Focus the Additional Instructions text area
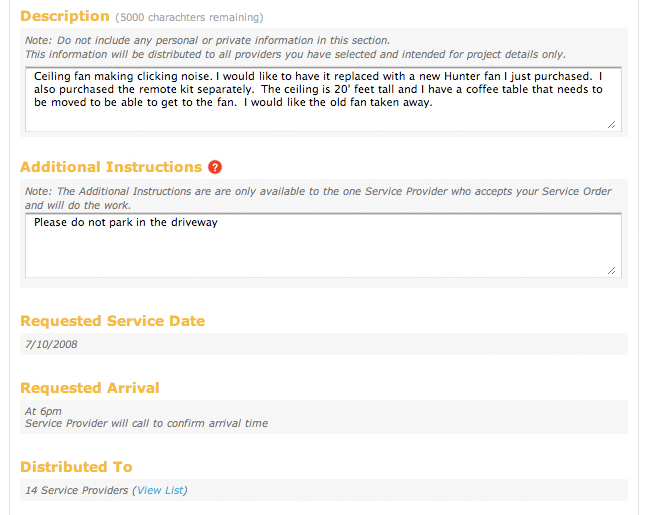 (323, 245)
